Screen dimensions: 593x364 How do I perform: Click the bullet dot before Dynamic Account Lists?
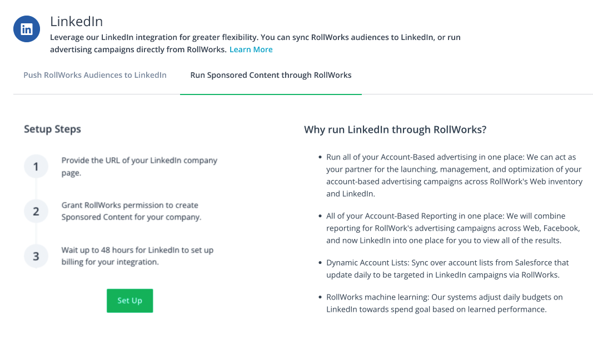320,263
